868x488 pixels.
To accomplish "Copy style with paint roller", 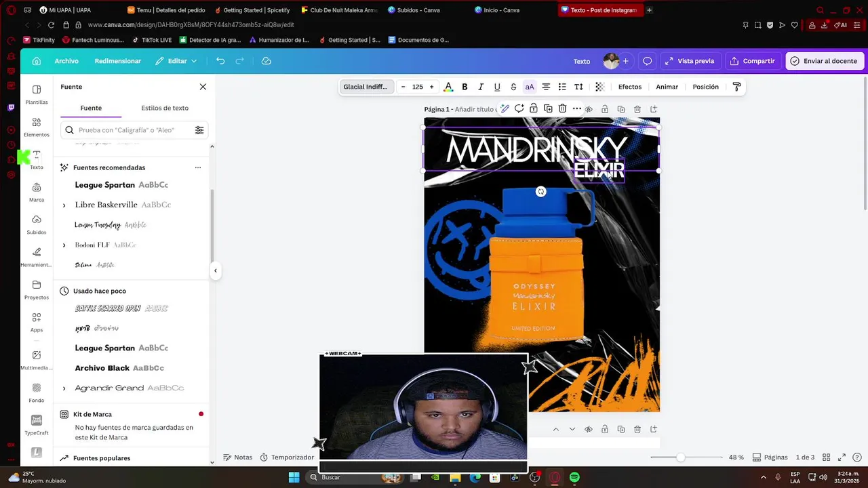I will (x=737, y=87).
